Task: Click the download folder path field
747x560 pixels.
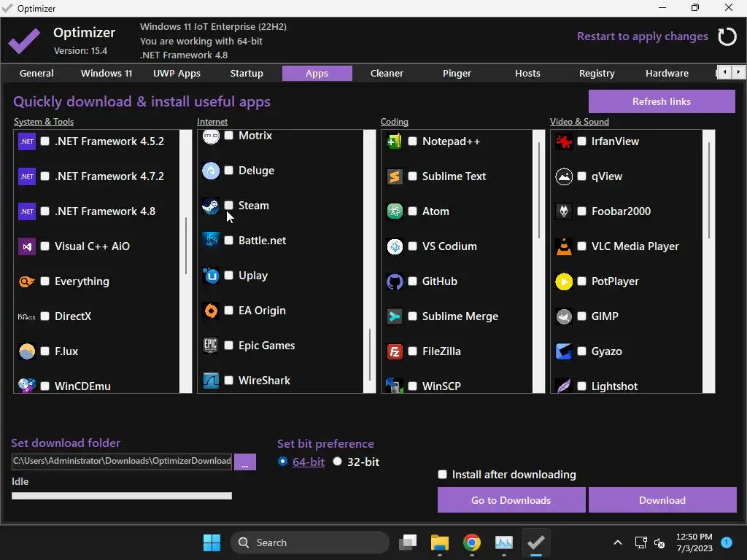Action: pos(122,461)
